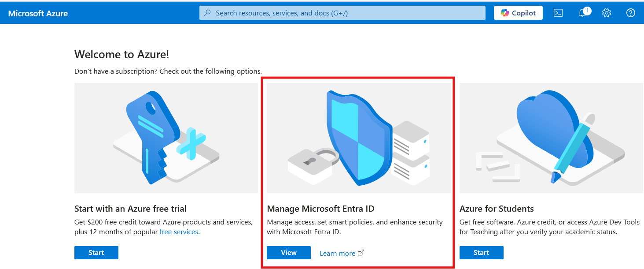Click the Manage Microsoft Entra ID heading
Image resolution: width=644 pixels, height=269 pixels.
[x=320, y=209]
